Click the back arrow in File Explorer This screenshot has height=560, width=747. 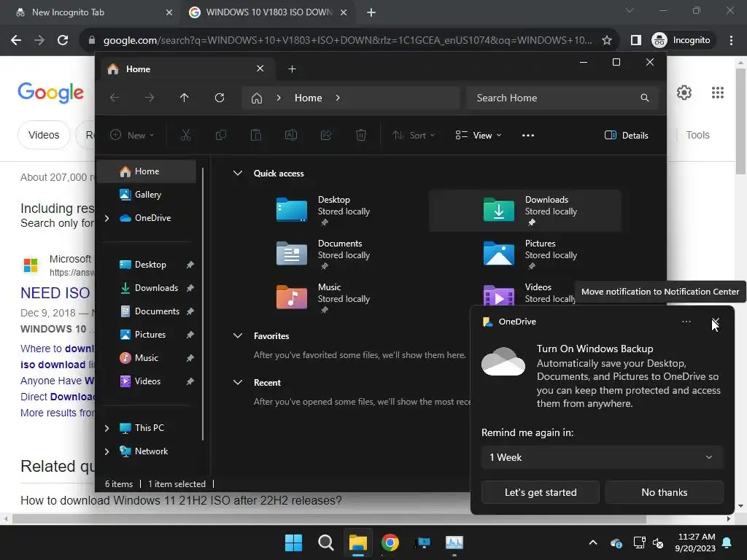tap(115, 98)
